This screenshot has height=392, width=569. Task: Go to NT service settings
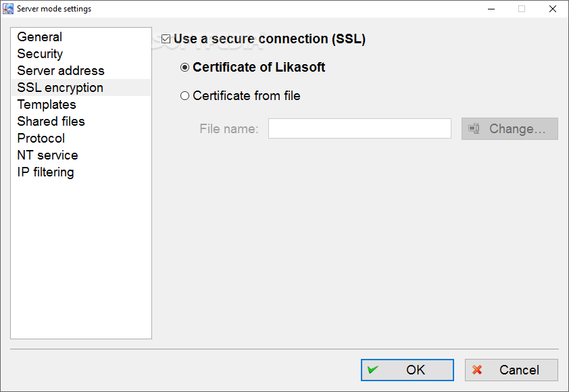click(x=47, y=155)
